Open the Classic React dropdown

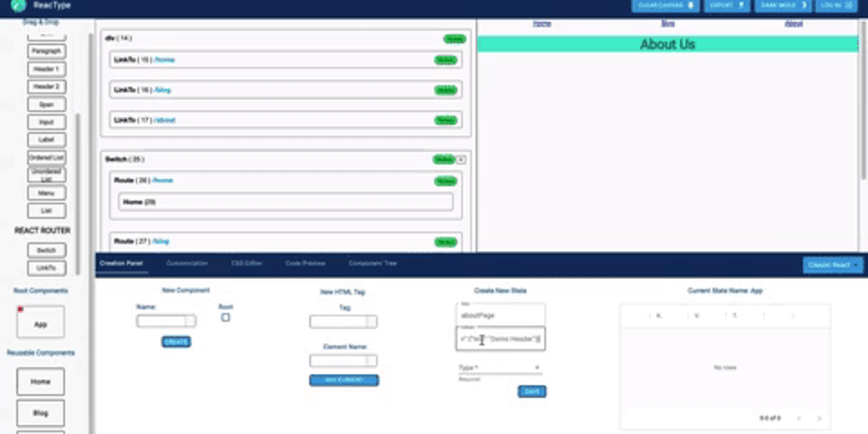click(x=832, y=265)
